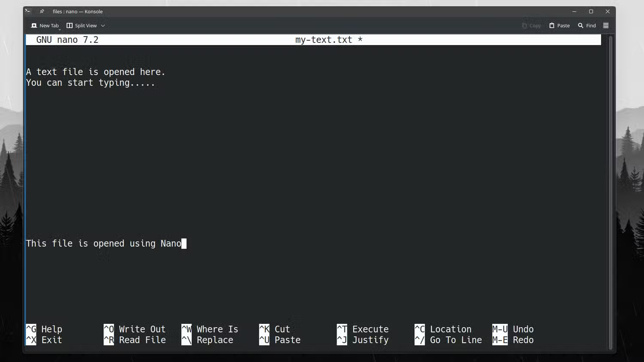
Task: Open a new tab with New Tab button
Action: click(x=45, y=26)
